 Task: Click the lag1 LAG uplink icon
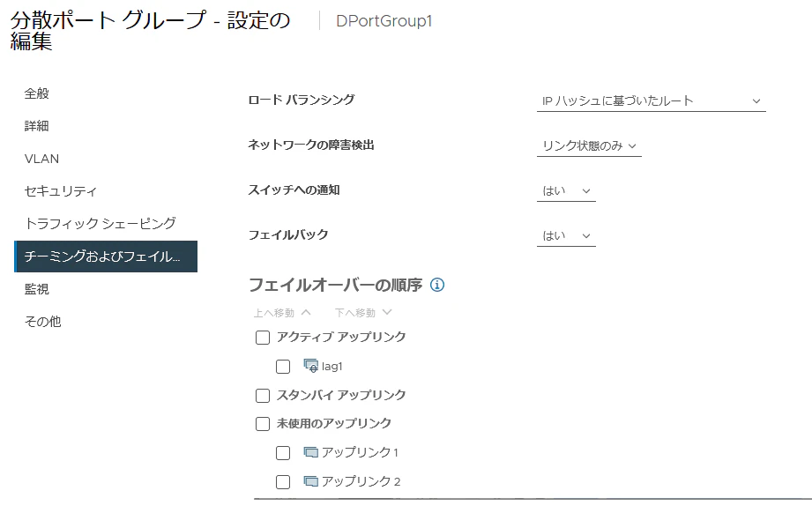[310, 366]
